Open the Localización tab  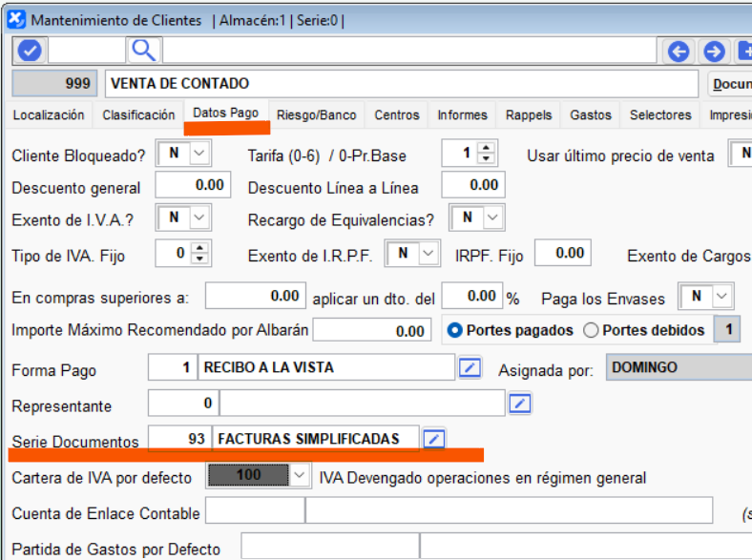pos(49,114)
